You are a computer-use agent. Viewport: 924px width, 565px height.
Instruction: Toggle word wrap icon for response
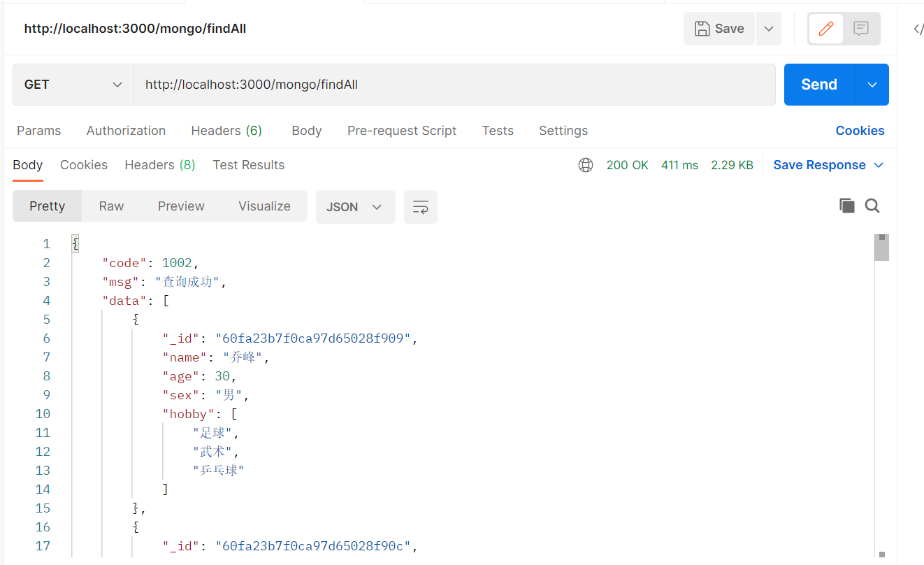421,207
